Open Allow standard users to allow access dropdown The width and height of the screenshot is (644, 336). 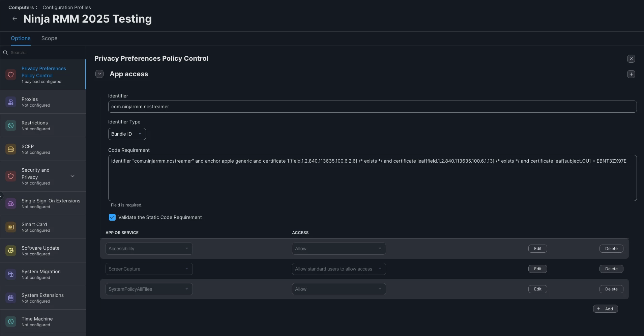pyautogui.click(x=339, y=269)
